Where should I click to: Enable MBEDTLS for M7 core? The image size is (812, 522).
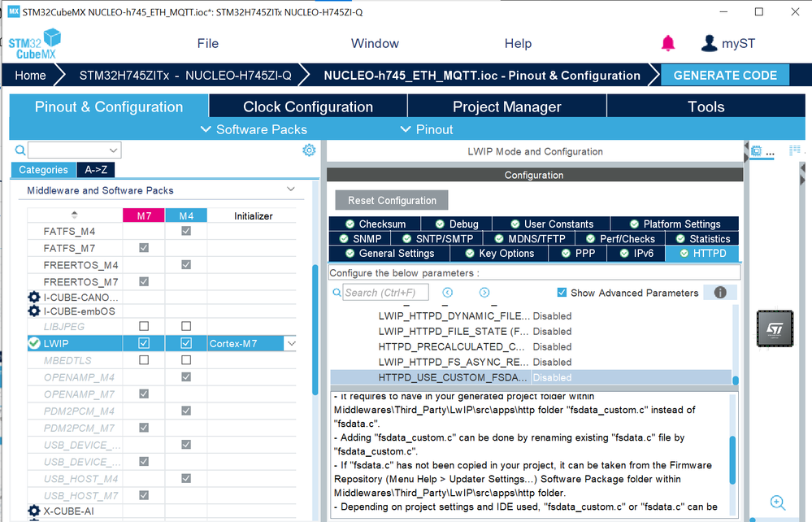[x=144, y=360]
